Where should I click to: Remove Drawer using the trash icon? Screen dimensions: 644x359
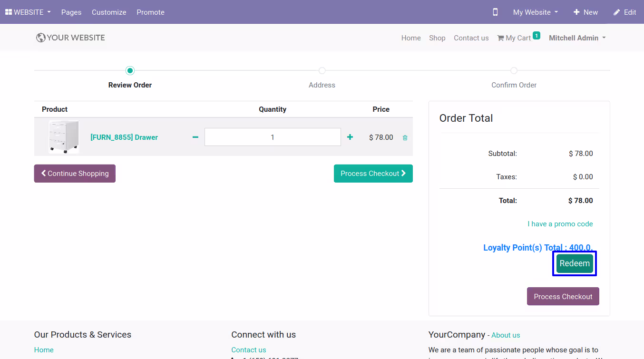(x=405, y=137)
